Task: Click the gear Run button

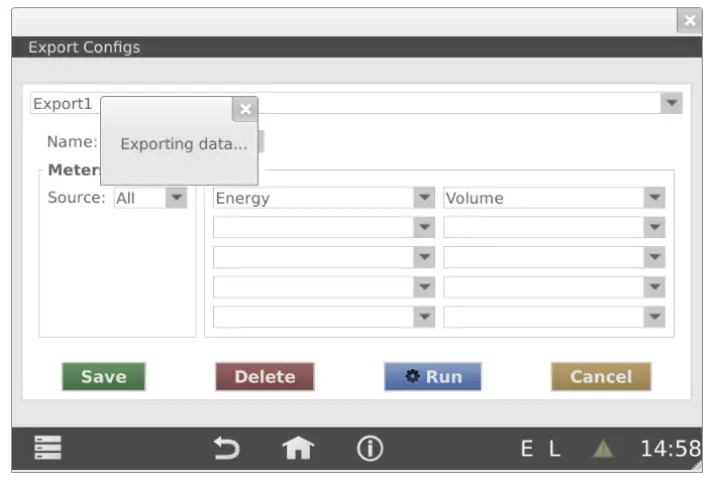Action: [433, 377]
